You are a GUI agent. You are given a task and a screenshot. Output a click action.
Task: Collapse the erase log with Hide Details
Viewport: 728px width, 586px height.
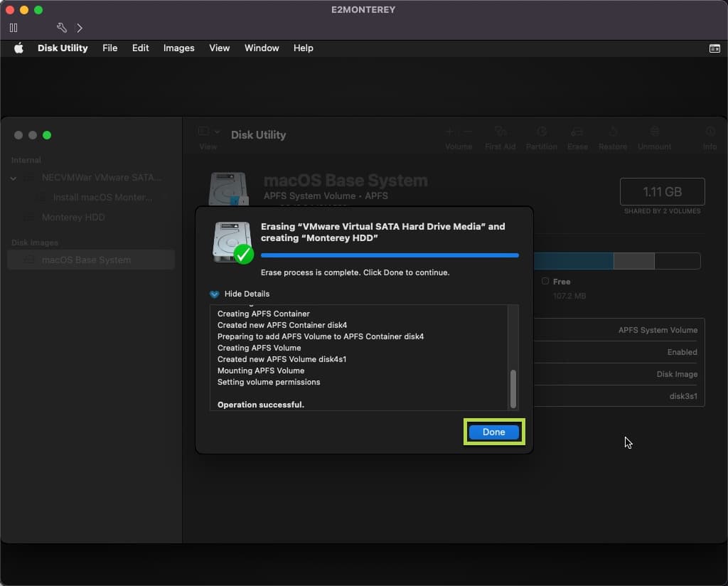click(x=240, y=294)
